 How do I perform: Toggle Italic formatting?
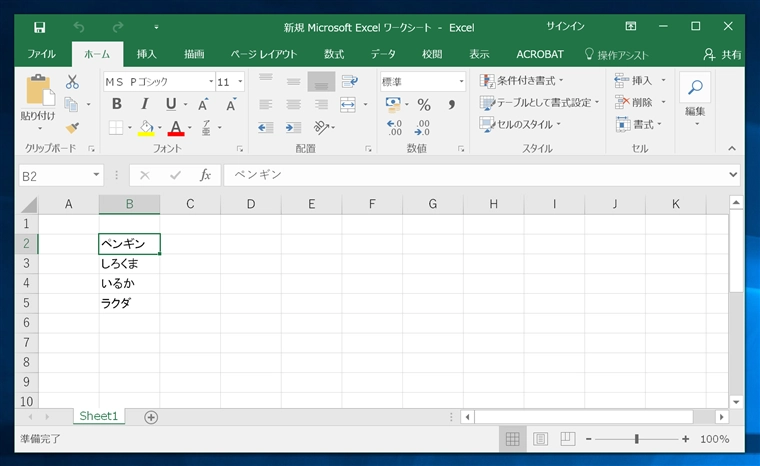(144, 104)
